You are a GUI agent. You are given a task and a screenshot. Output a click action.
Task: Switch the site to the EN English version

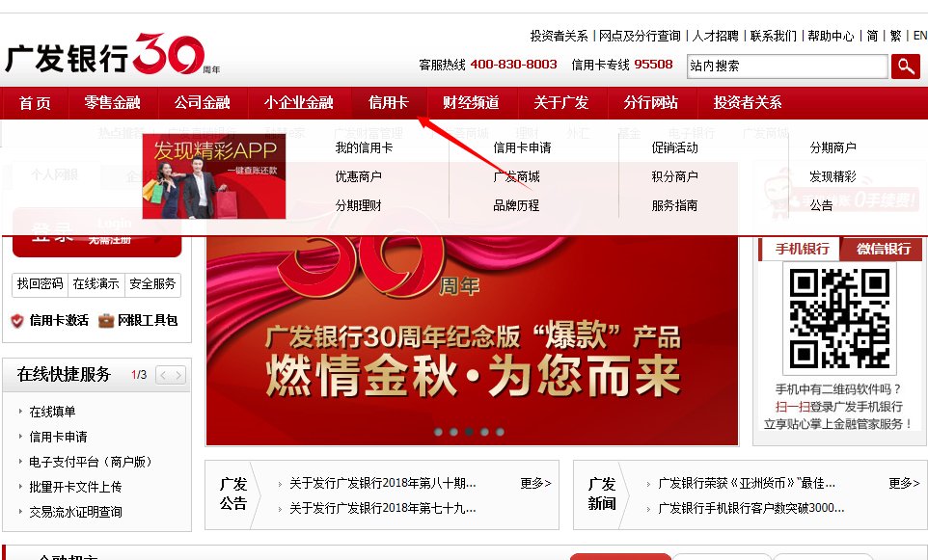(919, 35)
